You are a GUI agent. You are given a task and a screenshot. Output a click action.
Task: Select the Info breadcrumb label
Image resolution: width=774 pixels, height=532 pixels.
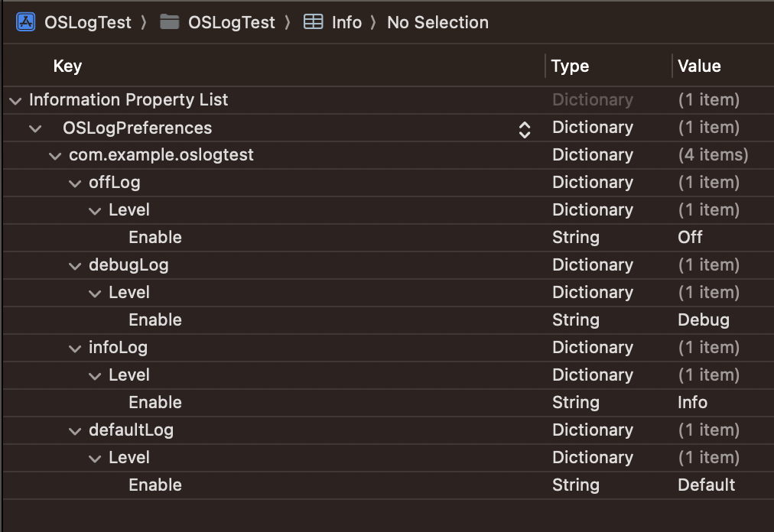point(346,22)
